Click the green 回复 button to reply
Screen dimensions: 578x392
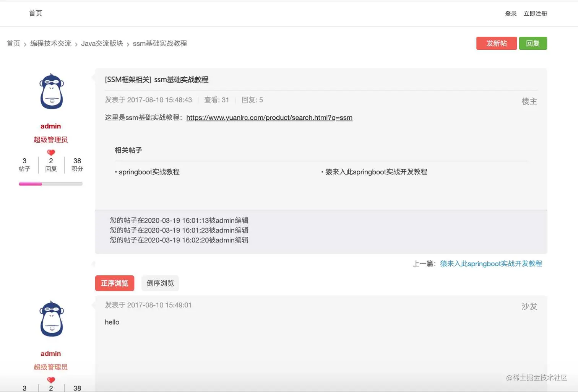(533, 43)
